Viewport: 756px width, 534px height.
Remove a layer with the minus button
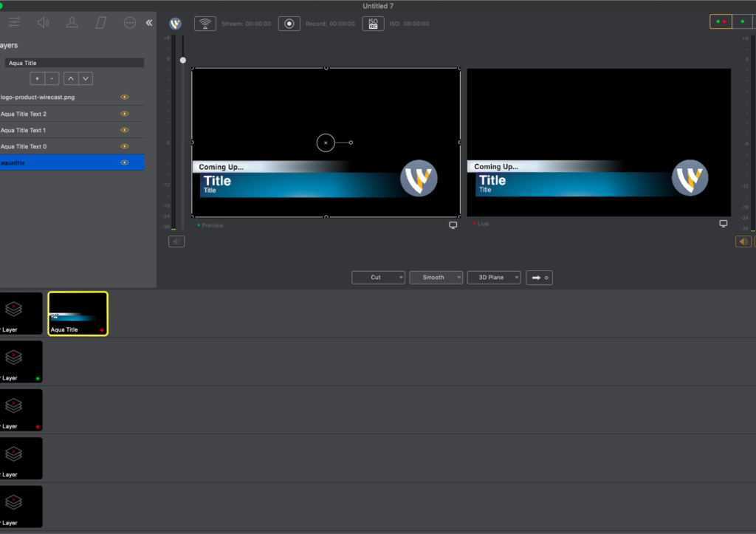tap(52, 78)
